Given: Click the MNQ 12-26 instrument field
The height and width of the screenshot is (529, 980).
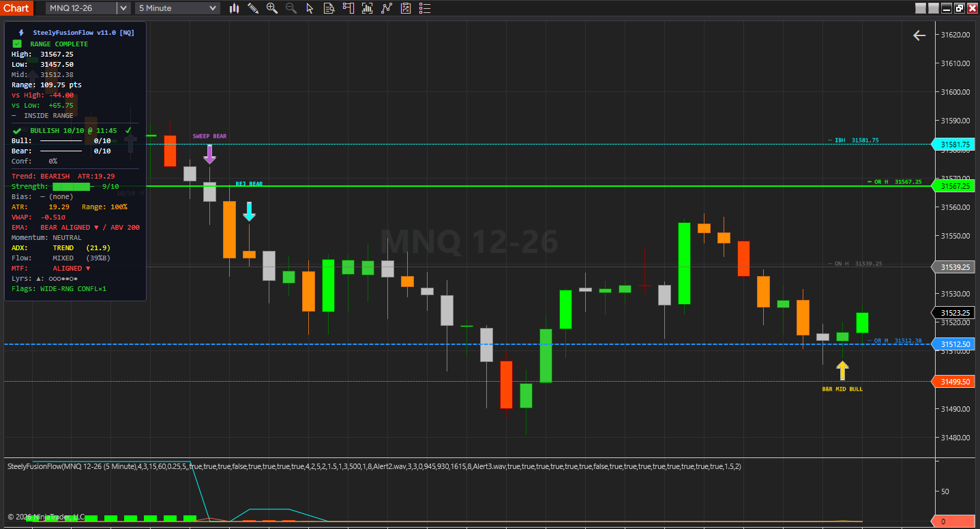Looking at the screenshot, I should pos(82,8).
